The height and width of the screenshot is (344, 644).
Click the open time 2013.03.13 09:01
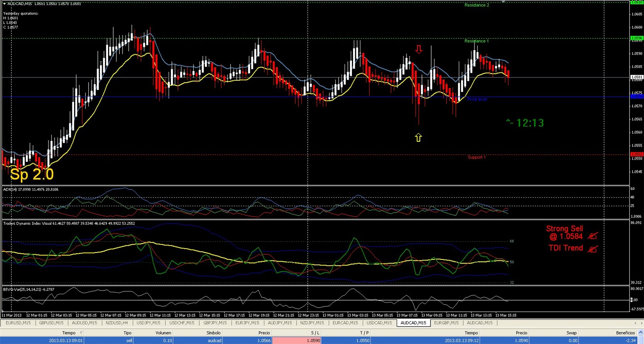[66, 340]
